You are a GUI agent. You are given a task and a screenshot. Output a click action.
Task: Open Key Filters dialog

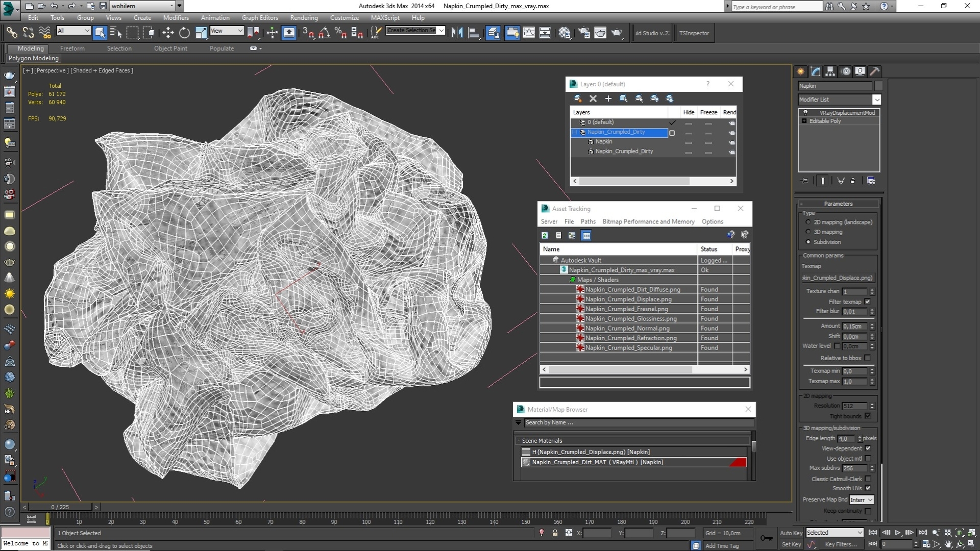point(841,544)
